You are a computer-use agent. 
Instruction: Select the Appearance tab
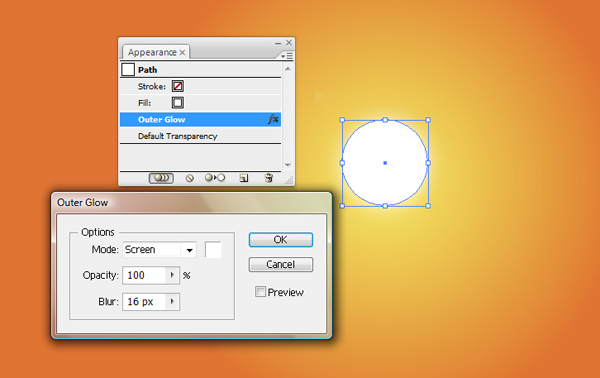(152, 52)
